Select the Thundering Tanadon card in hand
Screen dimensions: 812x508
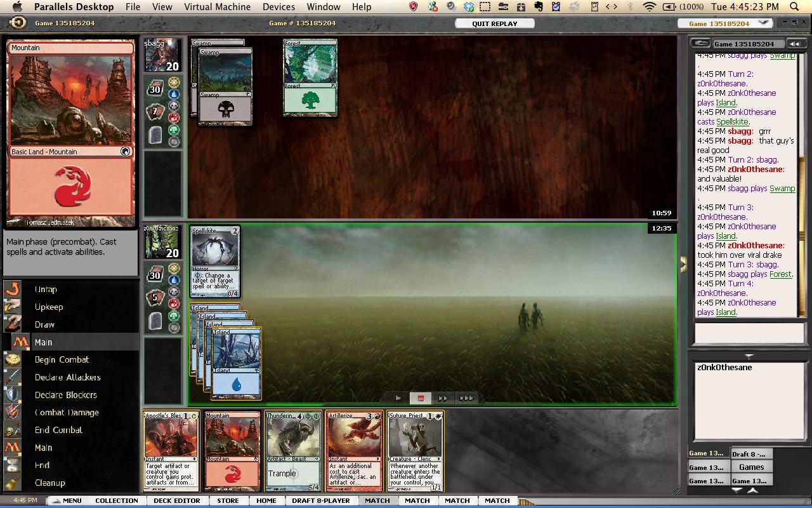click(292, 451)
